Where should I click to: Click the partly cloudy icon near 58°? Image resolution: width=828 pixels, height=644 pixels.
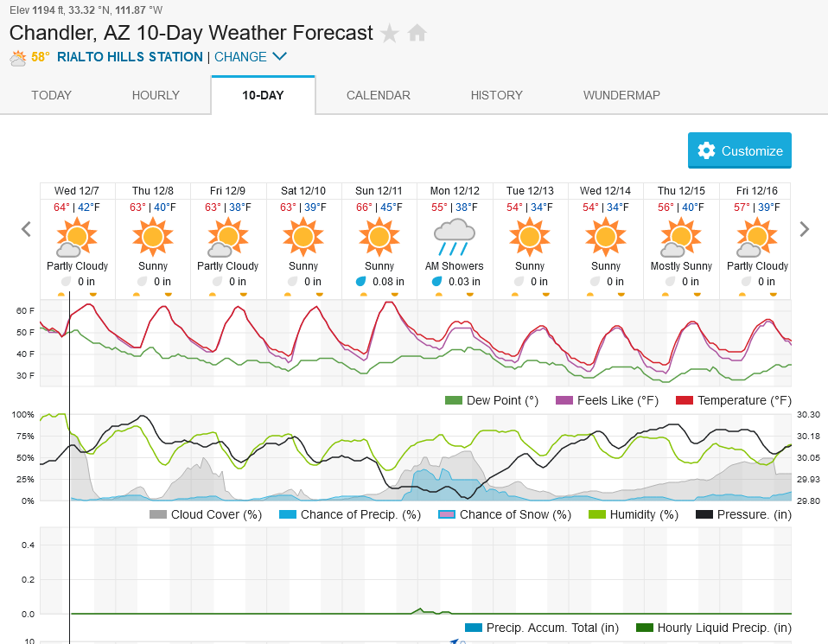click(18, 58)
